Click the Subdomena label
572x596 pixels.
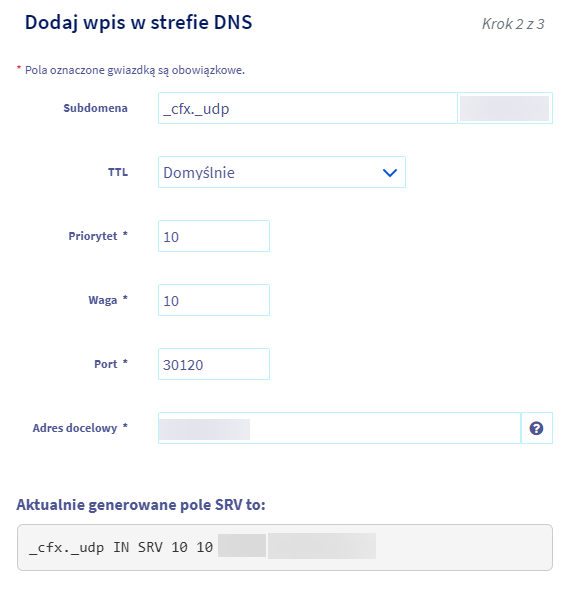point(95,108)
